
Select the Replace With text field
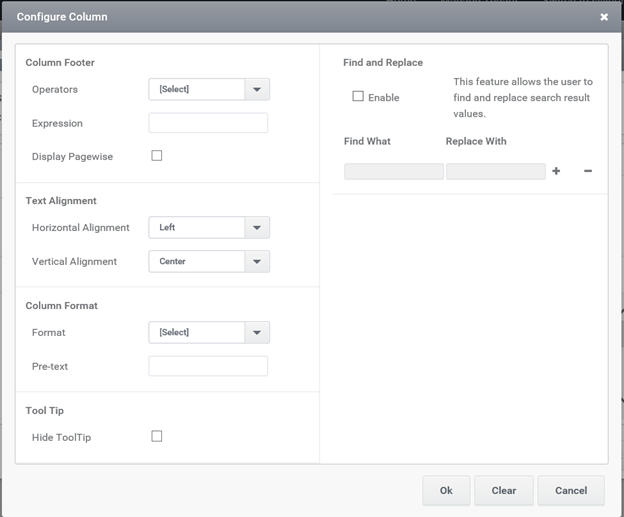point(496,172)
